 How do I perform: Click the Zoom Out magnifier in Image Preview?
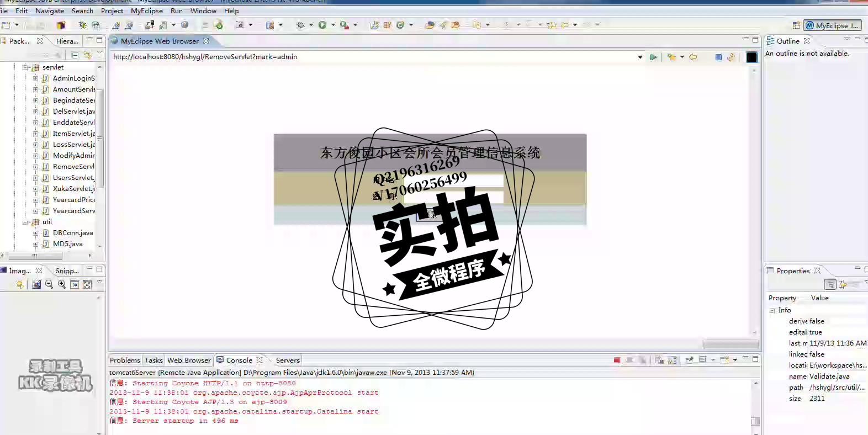coord(49,284)
